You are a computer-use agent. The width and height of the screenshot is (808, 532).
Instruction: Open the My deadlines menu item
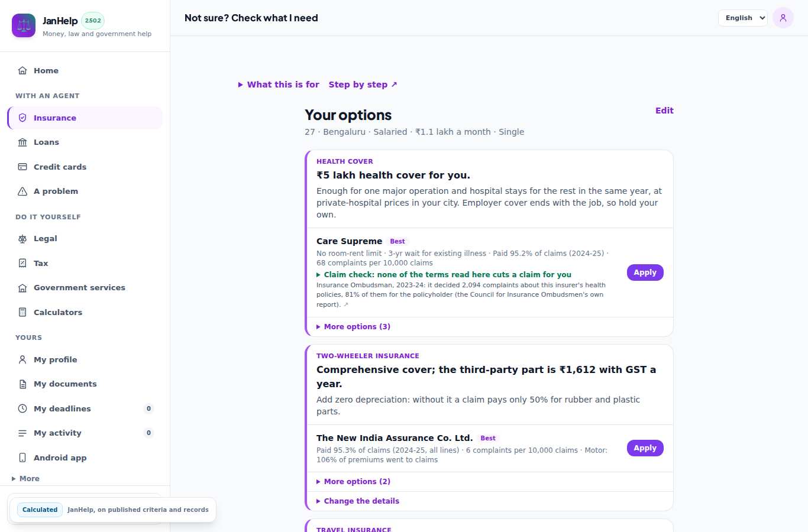(x=85, y=408)
